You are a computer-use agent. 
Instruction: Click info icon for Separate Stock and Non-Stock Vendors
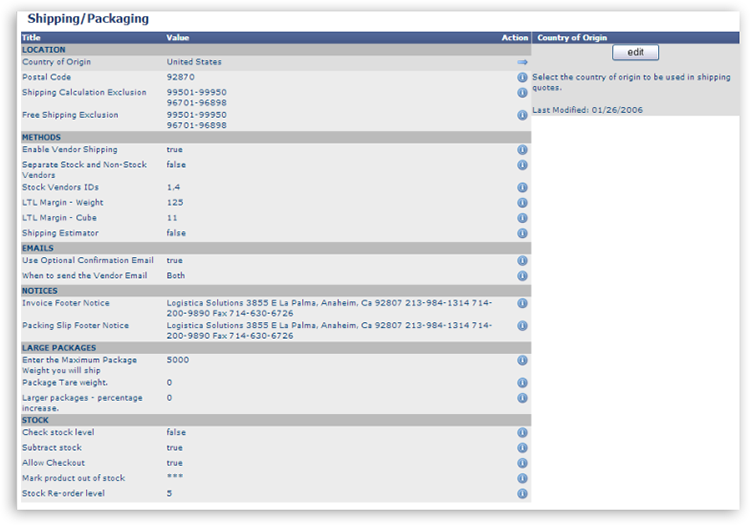click(522, 165)
